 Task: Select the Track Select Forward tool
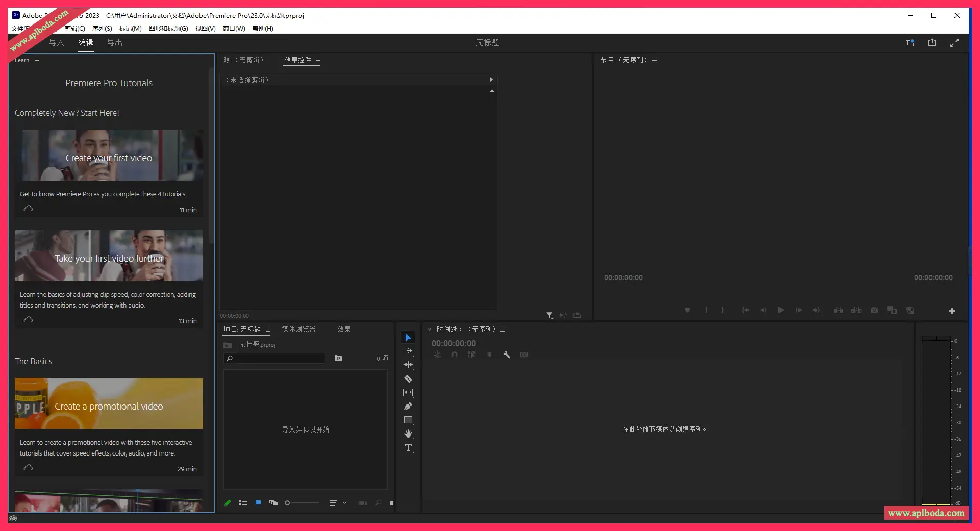[408, 351]
